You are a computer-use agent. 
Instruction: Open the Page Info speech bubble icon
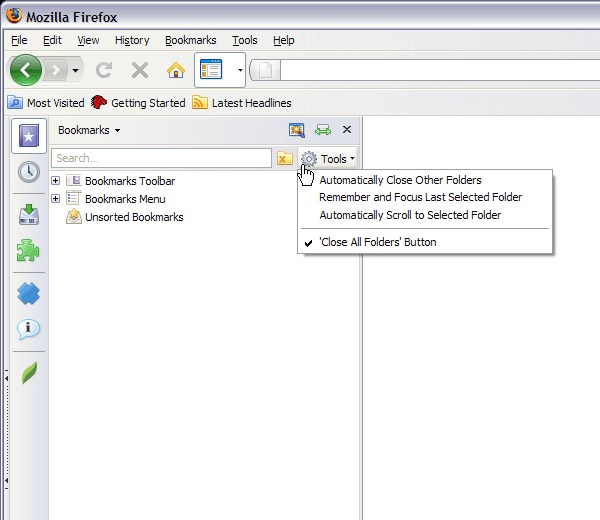pos(28,329)
